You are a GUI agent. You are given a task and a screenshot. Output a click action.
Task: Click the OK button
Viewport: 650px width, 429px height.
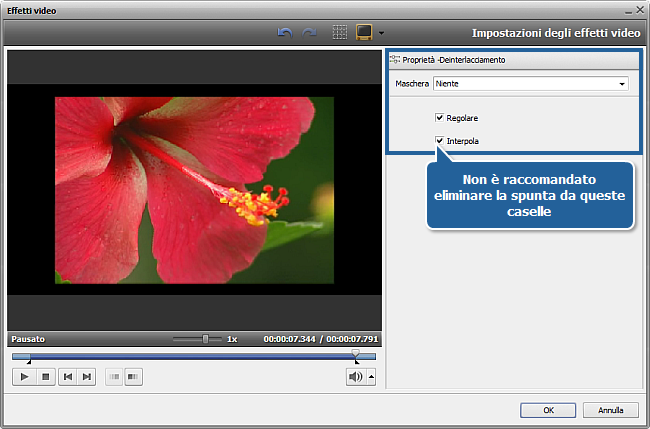pos(548,409)
